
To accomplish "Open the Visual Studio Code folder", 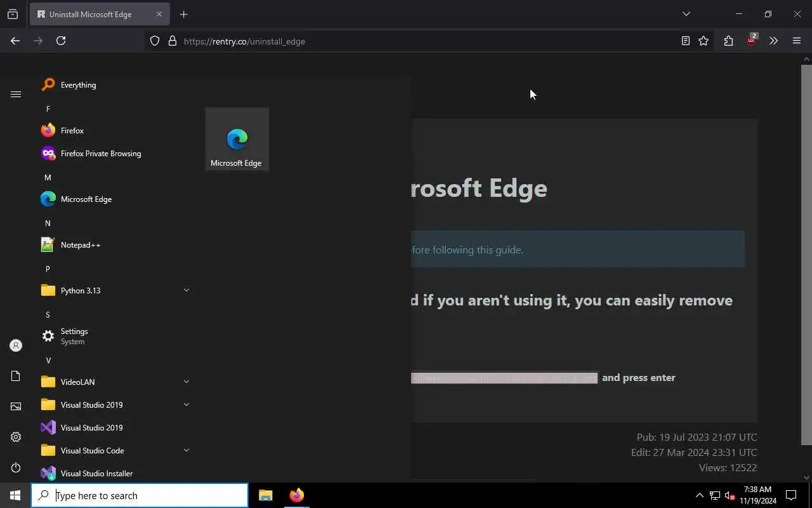I will (x=114, y=450).
